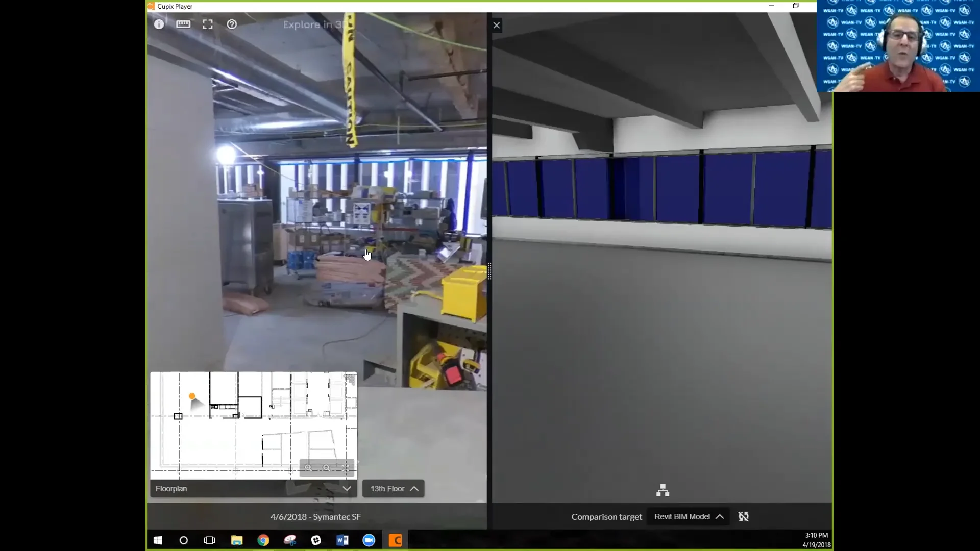The image size is (980, 551).
Task: Collapse the 13th Floor selector
Action: (393, 488)
